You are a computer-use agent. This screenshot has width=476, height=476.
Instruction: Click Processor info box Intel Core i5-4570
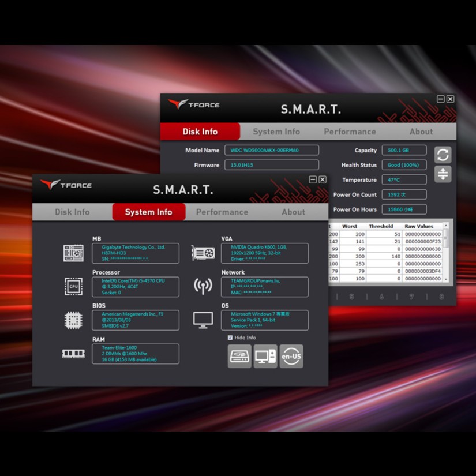136,287
